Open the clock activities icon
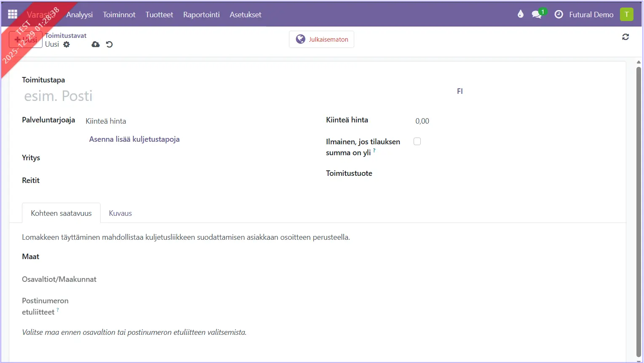Image resolution: width=644 pixels, height=363 pixels. (558, 14)
